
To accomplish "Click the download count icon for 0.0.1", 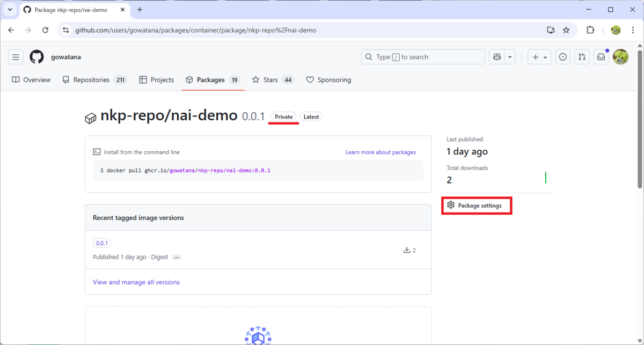I will (x=407, y=250).
